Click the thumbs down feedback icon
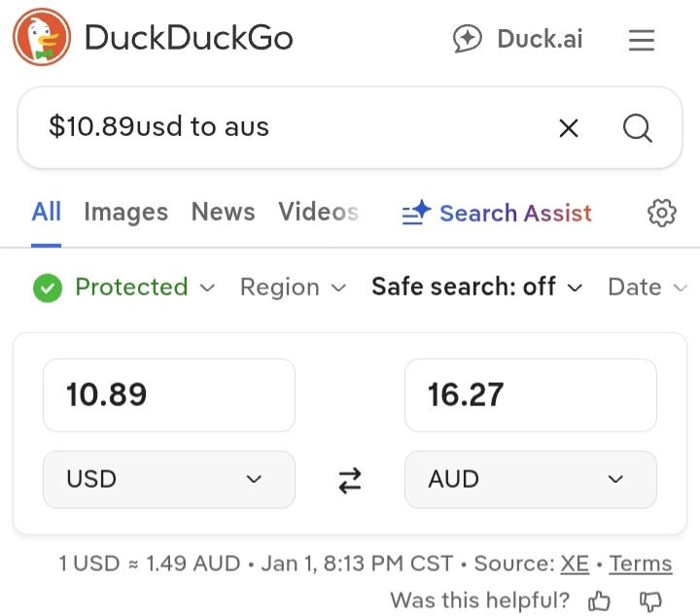The width and height of the screenshot is (700, 616). tap(650, 601)
